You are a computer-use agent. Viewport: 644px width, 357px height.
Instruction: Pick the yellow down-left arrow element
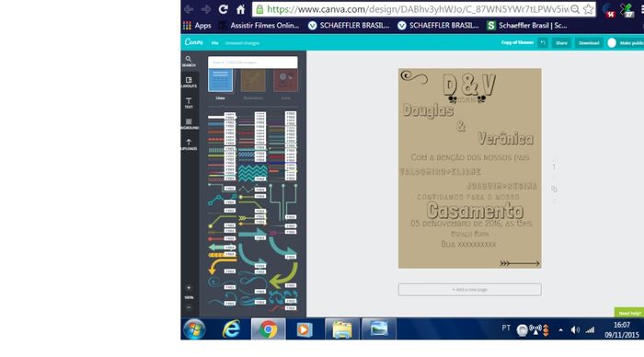point(223,266)
